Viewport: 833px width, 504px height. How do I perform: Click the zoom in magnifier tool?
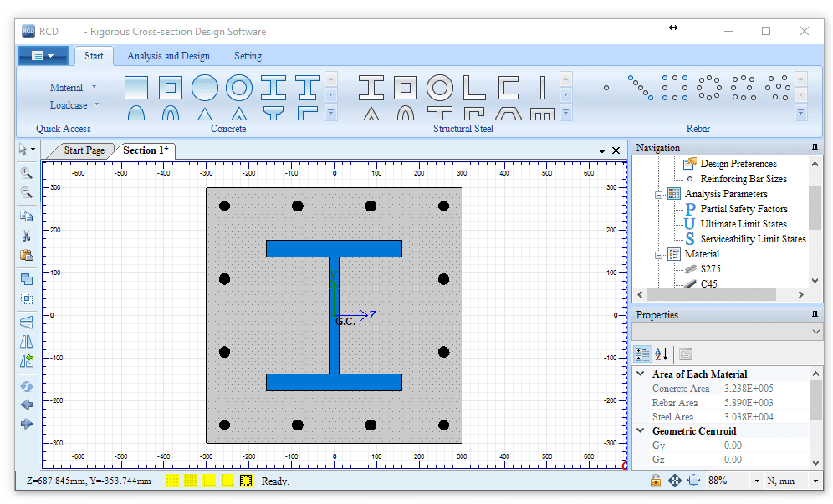tap(26, 173)
